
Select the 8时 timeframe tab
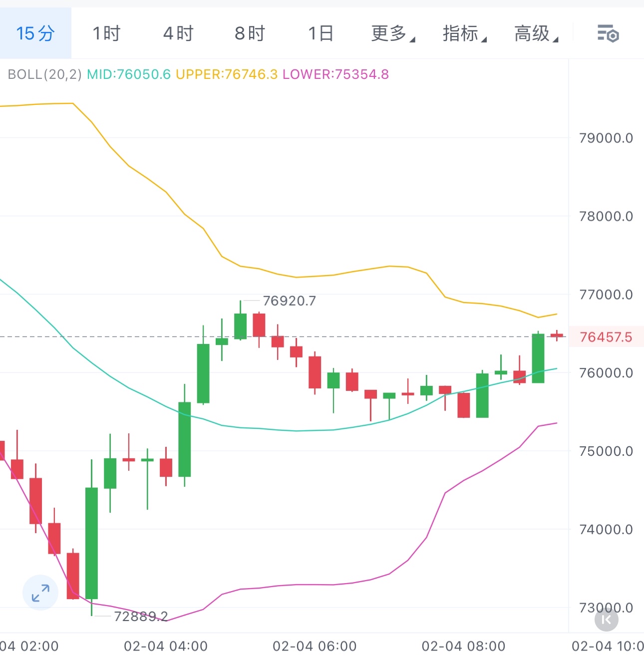coord(250,33)
